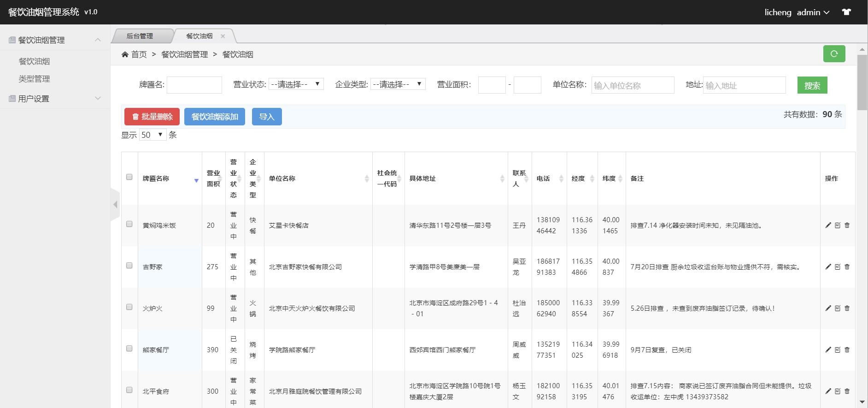The height and width of the screenshot is (408, 868).
Task: Collapse sidebar using the left arrow handle
Action: (115, 204)
